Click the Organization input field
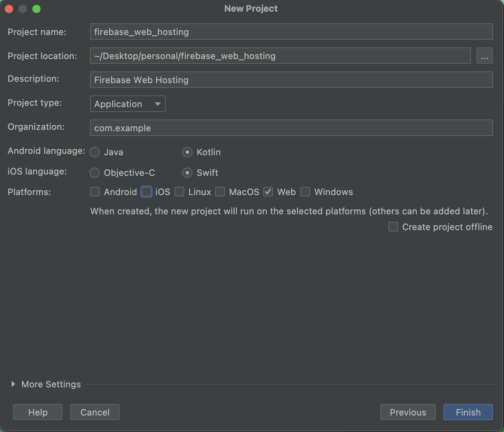Image resolution: width=504 pixels, height=432 pixels. pyautogui.click(x=291, y=128)
